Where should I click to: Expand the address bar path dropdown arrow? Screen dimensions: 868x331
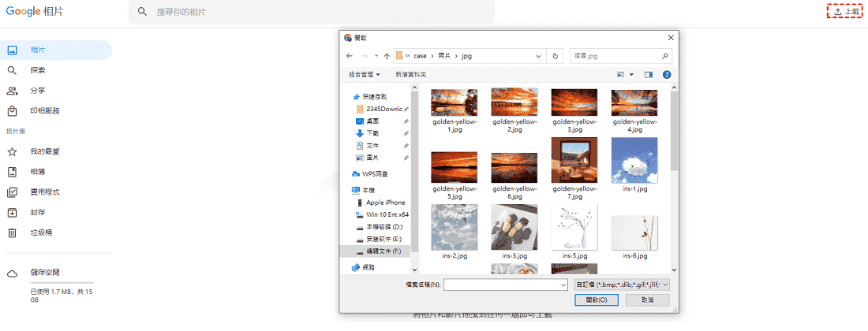coord(538,56)
